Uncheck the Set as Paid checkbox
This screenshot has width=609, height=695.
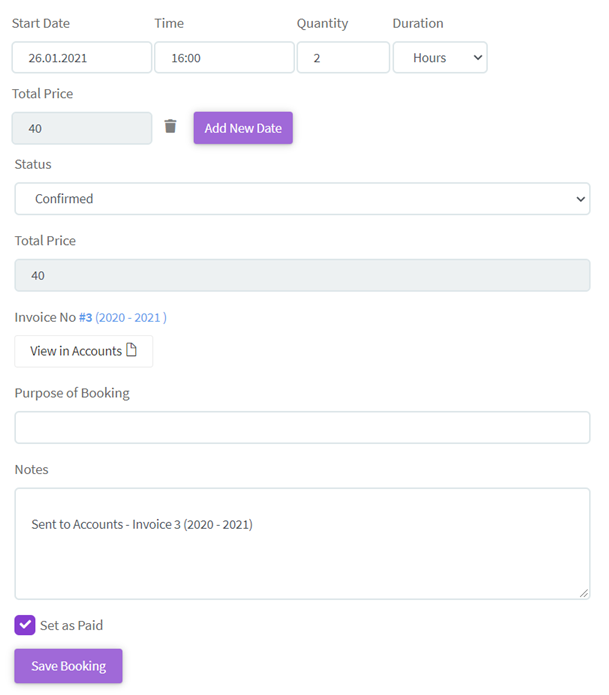tap(25, 625)
